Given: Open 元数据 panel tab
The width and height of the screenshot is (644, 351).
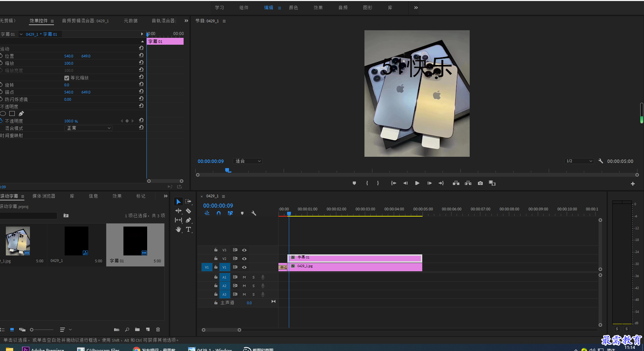Looking at the screenshot, I should coord(131,21).
